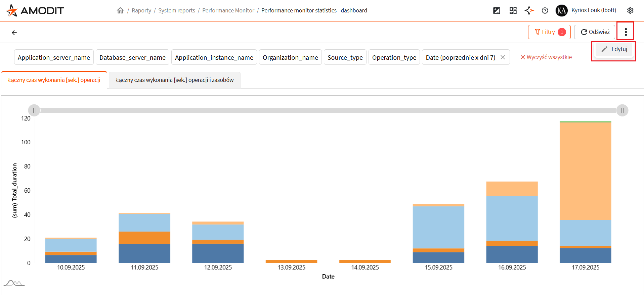Select Edytuj from the dropdown menu
This screenshot has width=644, height=295.
tap(614, 49)
